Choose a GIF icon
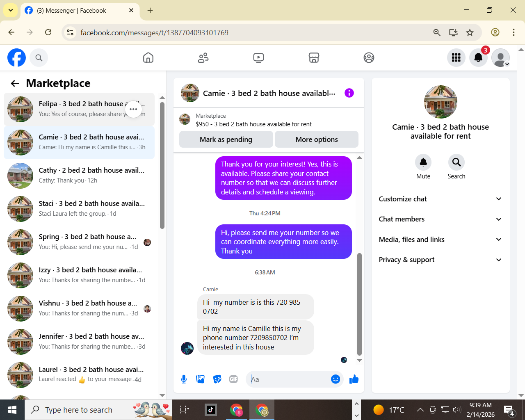 [x=234, y=379]
